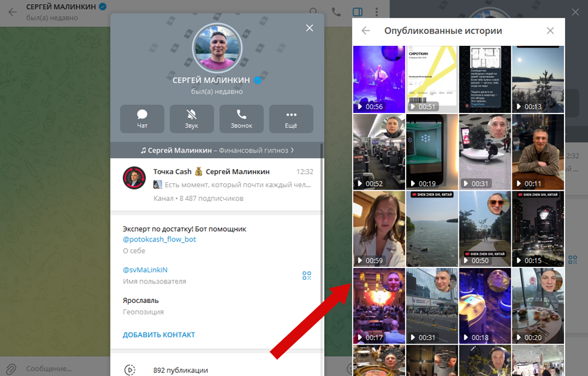Play the 00:52 train interior story
The height and width of the screenshot is (376, 588).
point(379,152)
